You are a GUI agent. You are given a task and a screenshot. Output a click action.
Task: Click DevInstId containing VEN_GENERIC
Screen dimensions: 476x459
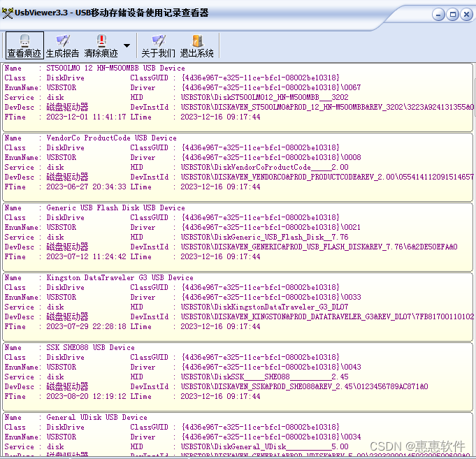click(x=319, y=247)
